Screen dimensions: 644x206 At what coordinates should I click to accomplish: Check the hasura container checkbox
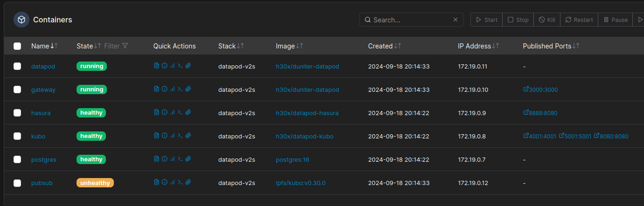point(17,113)
